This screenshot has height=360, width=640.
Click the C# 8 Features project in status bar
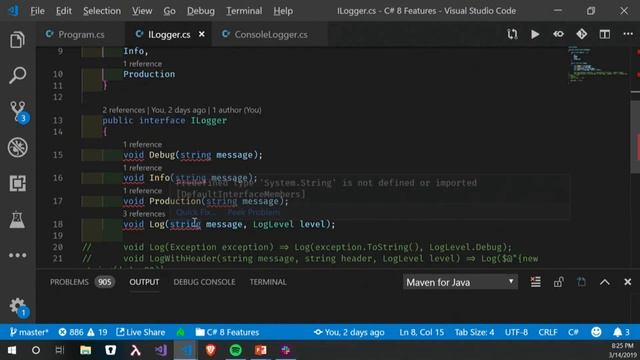point(227,332)
